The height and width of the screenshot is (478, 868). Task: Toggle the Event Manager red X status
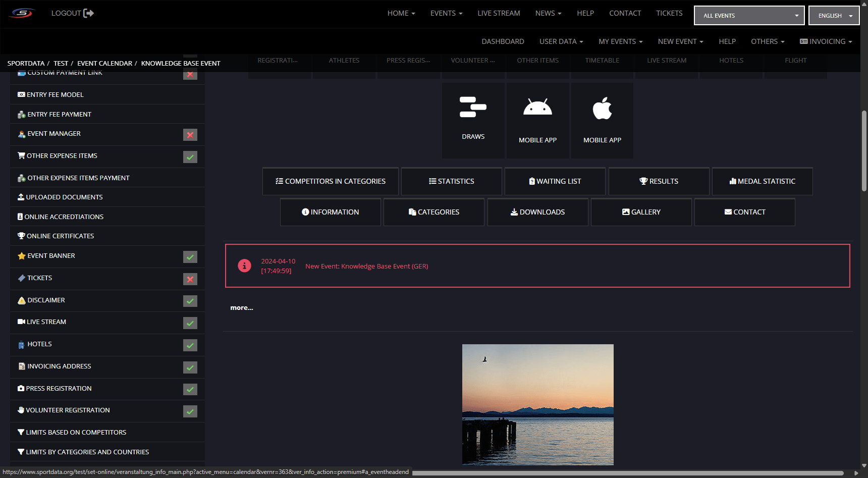190,135
